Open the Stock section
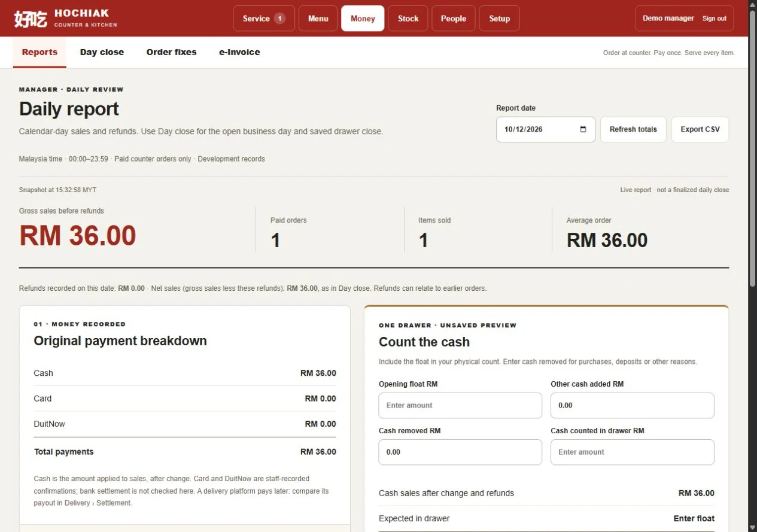757x532 pixels. (x=408, y=19)
